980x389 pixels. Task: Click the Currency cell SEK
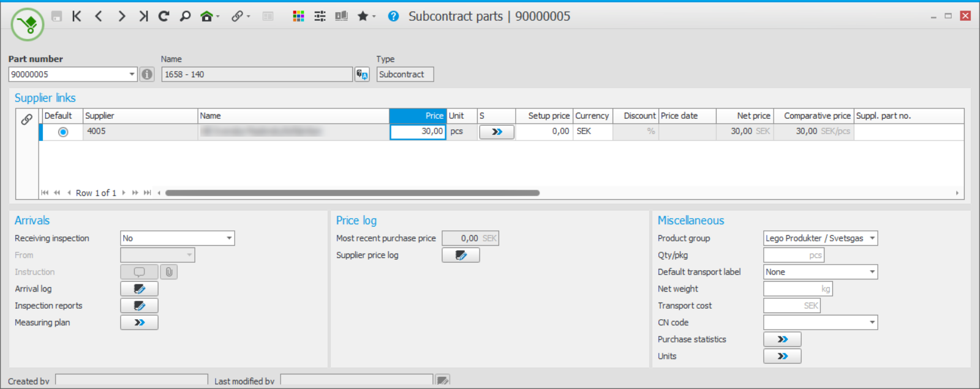point(593,132)
